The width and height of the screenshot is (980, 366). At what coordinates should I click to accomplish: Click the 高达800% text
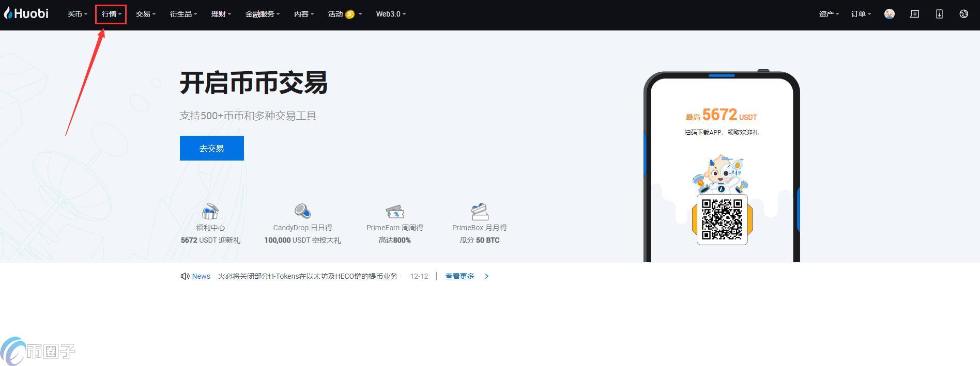point(395,240)
